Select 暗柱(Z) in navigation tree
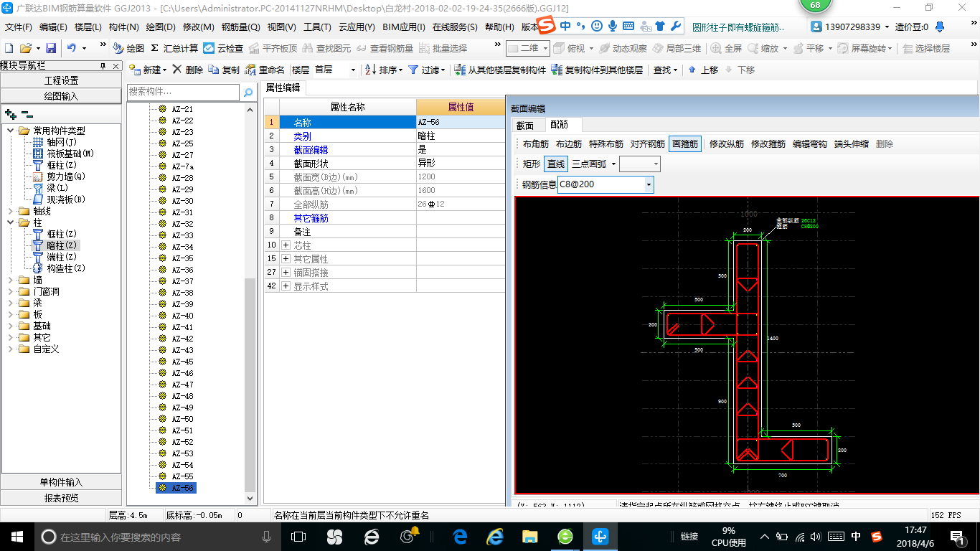Viewport: 980px width, 551px height. pyautogui.click(x=61, y=245)
